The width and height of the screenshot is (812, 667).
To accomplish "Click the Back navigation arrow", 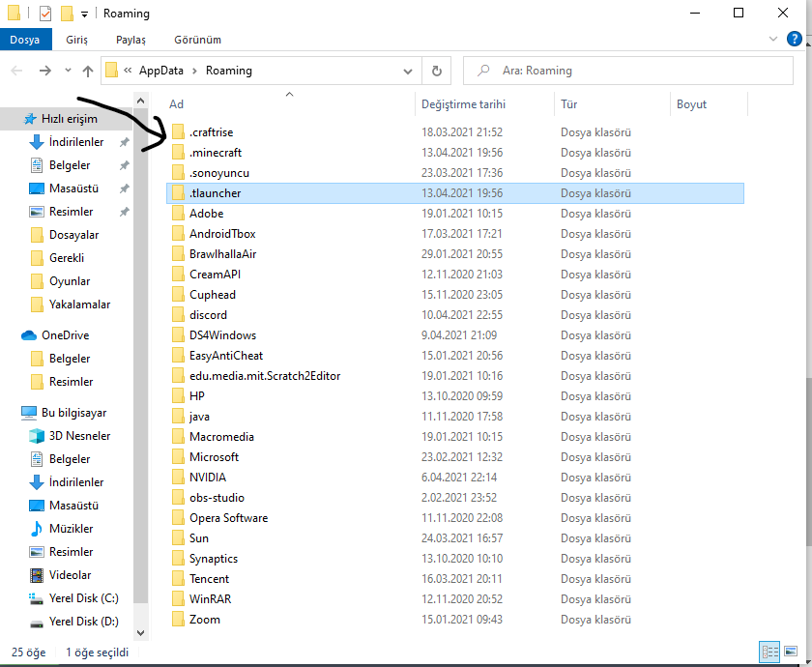I will (16, 71).
